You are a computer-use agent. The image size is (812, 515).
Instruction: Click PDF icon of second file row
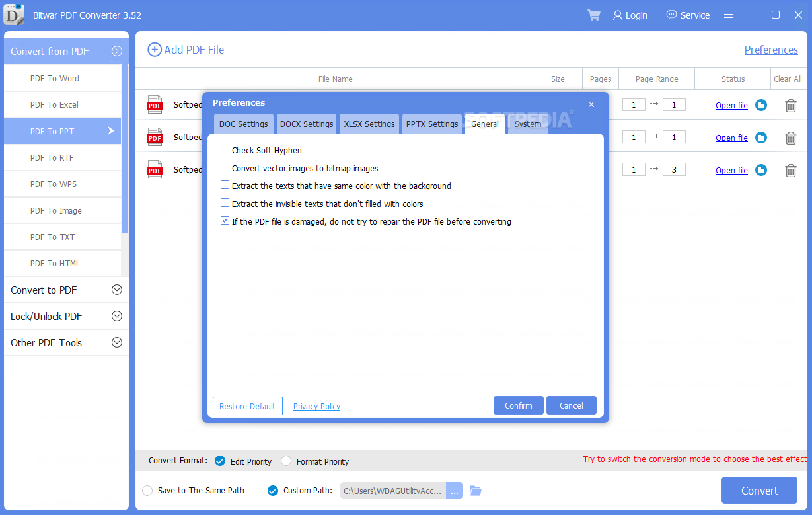click(155, 137)
